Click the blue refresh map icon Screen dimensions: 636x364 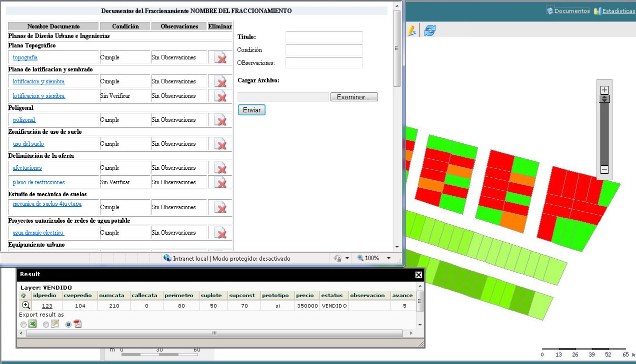click(x=429, y=30)
